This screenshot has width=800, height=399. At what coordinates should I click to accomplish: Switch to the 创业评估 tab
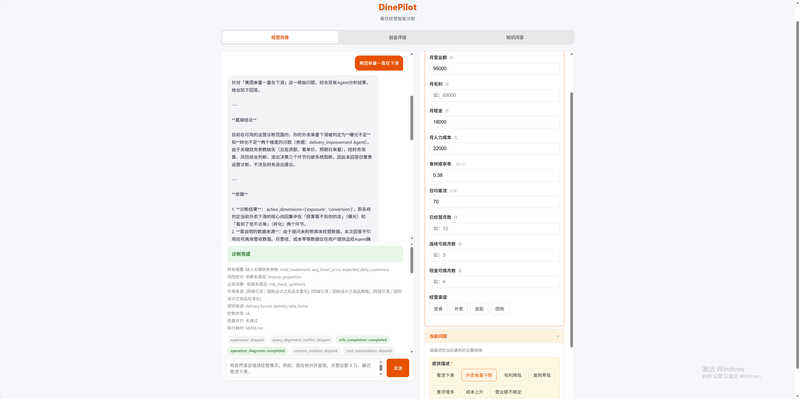click(397, 37)
